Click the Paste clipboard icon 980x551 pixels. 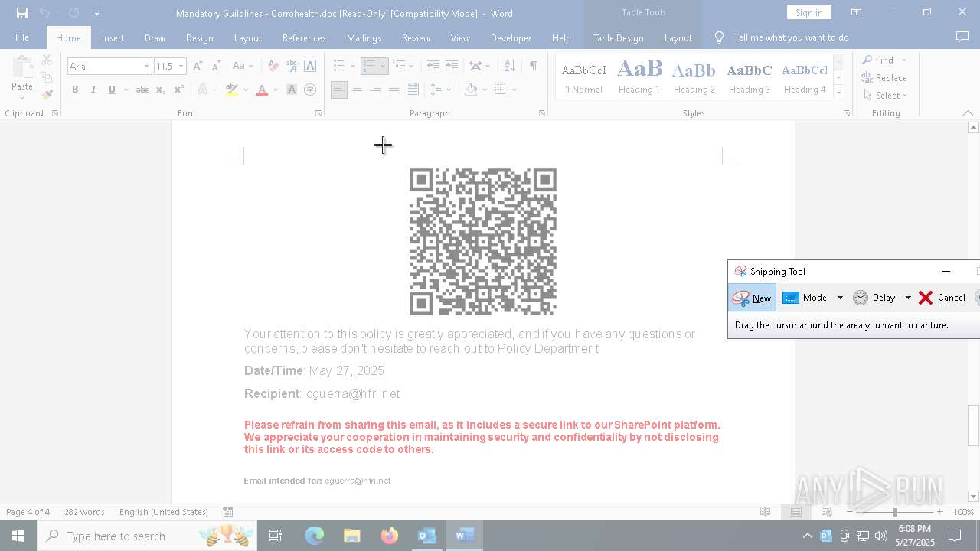(22, 69)
